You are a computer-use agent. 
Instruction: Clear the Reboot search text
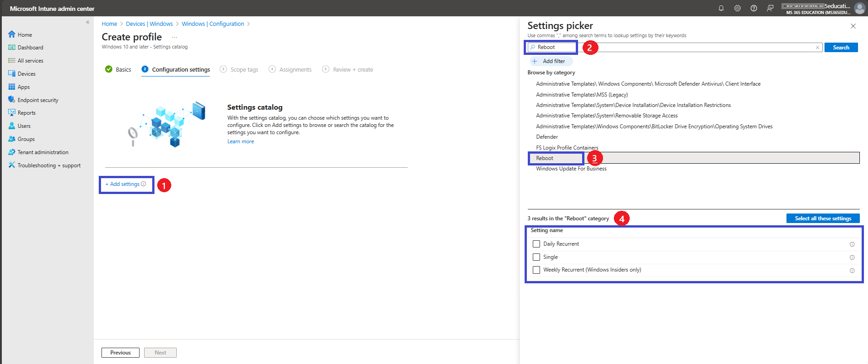(817, 47)
